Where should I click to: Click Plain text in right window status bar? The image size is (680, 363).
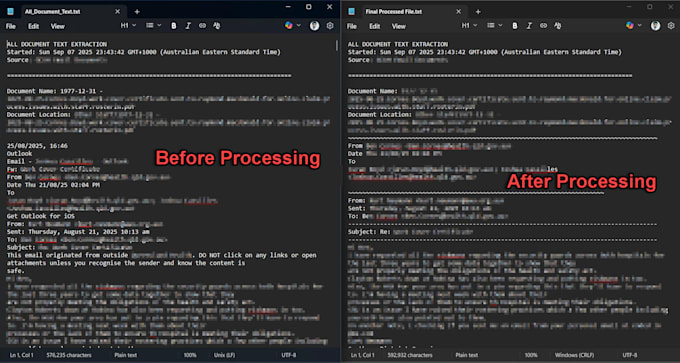pos(468,355)
